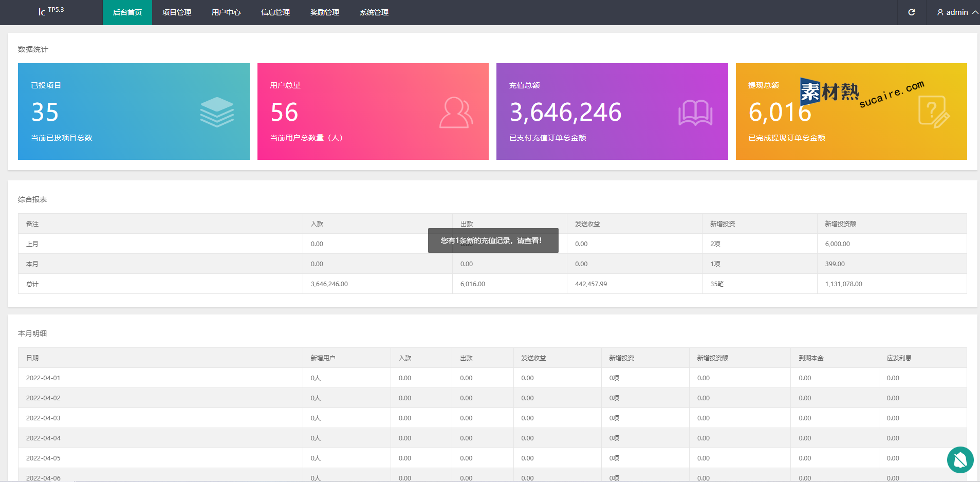Switch to the 后台首页 tab
Viewport: 980px width, 482px height.
(x=127, y=12)
